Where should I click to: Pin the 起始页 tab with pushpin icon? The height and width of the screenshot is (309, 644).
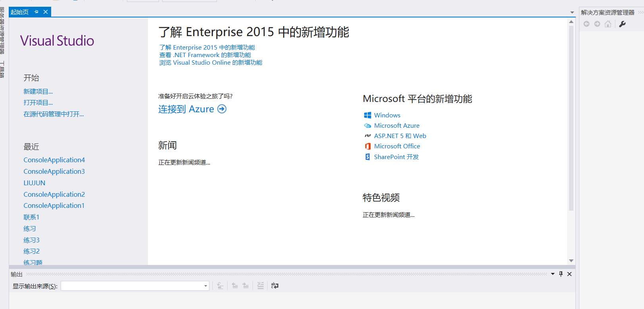[x=36, y=12]
